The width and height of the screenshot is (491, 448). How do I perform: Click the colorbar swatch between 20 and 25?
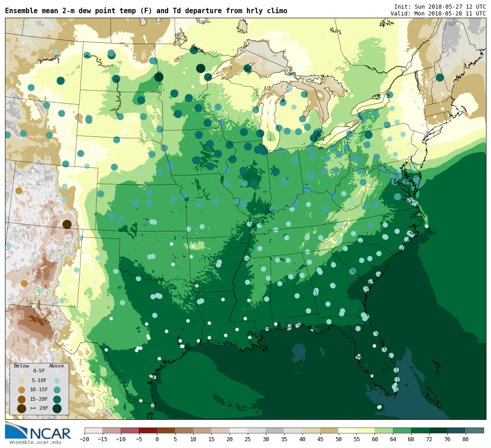pyautogui.click(x=239, y=430)
